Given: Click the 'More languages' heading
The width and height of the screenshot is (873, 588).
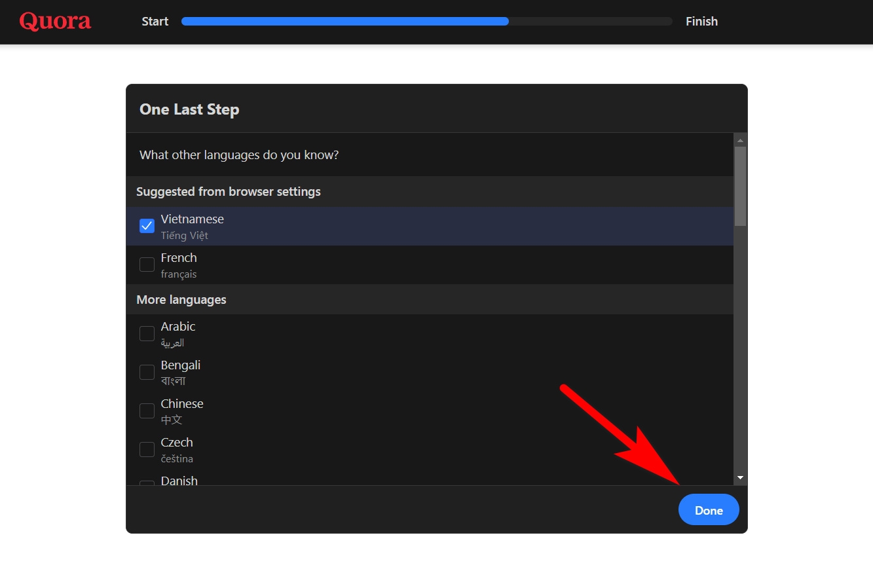Looking at the screenshot, I should coord(181,300).
